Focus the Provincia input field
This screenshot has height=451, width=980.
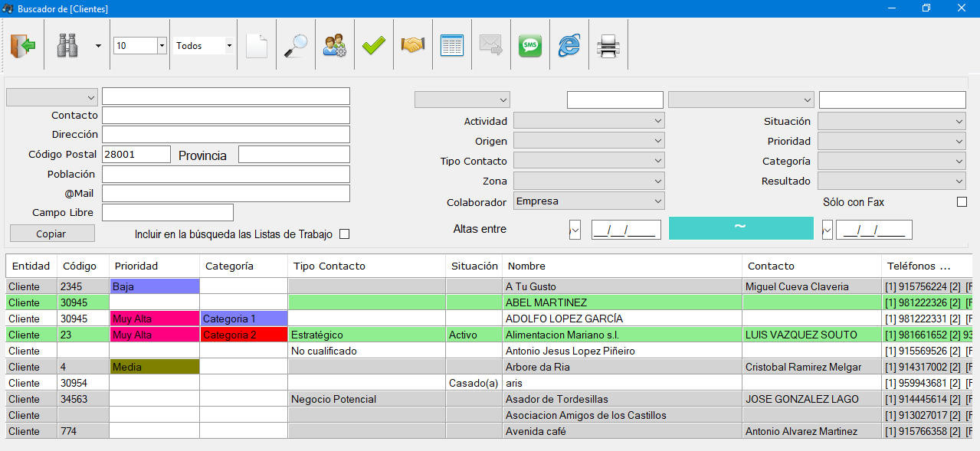[294, 154]
